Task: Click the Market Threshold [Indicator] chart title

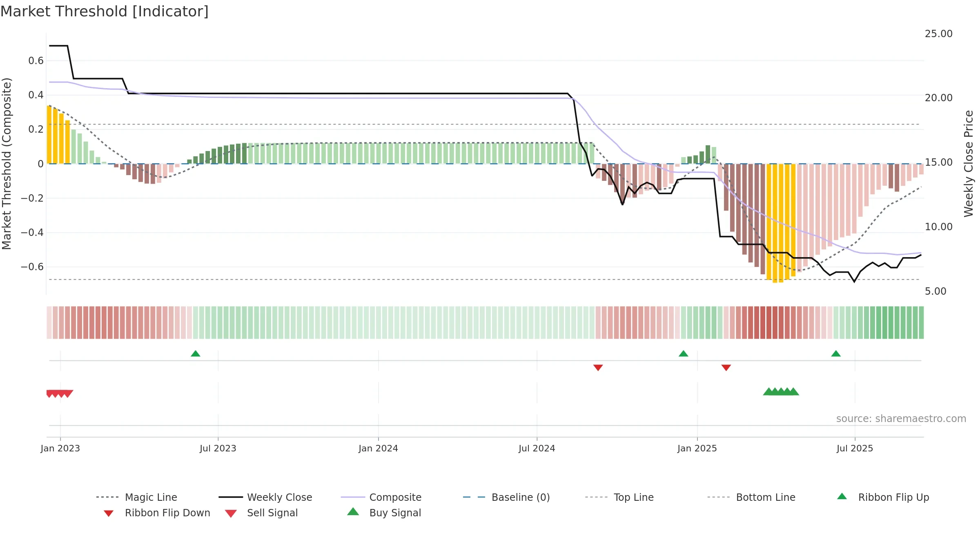Action: 105,11
